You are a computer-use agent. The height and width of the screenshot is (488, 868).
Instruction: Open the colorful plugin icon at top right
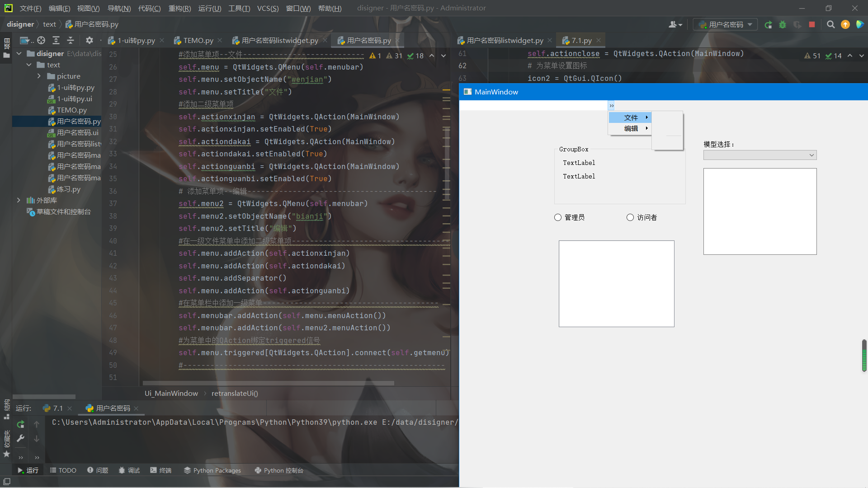coord(860,25)
